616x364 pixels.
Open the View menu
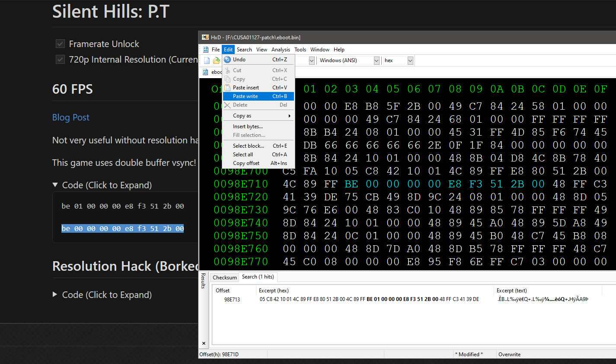pos(262,50)
